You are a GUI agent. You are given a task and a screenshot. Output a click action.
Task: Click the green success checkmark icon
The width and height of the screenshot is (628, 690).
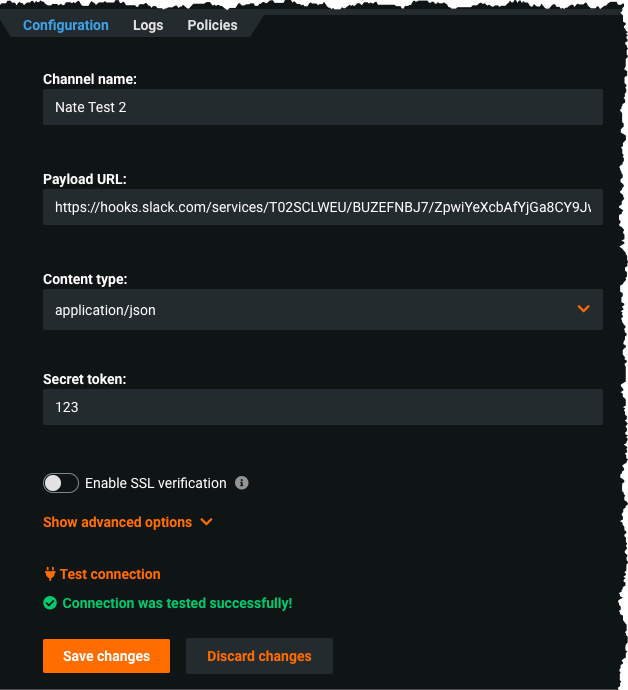pyautogui.click(x=50, y=603)
